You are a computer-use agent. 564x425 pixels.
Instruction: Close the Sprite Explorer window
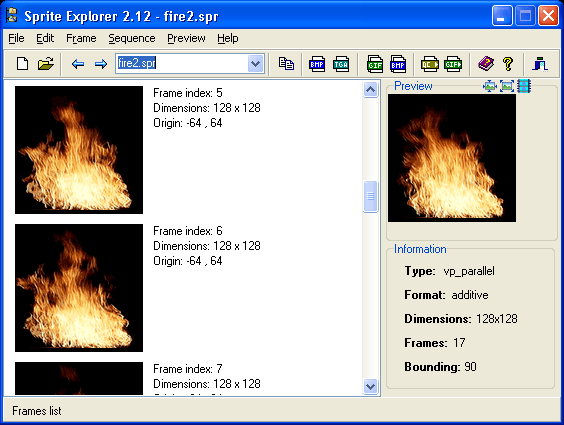coord(548,16)
